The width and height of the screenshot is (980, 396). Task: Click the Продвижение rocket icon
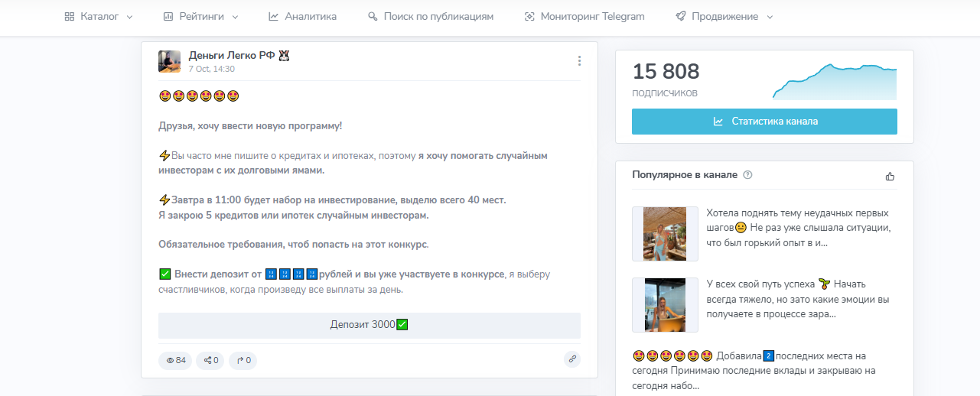[680, 16]
